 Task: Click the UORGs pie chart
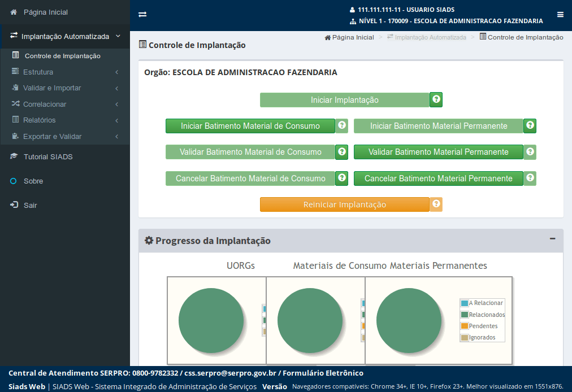(211, 320)
